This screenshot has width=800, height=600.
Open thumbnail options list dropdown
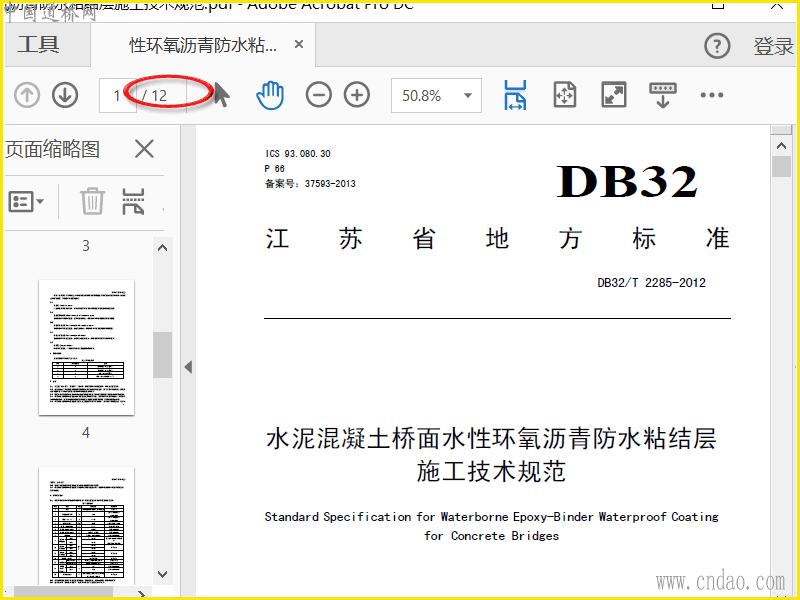tap(26, 202)
